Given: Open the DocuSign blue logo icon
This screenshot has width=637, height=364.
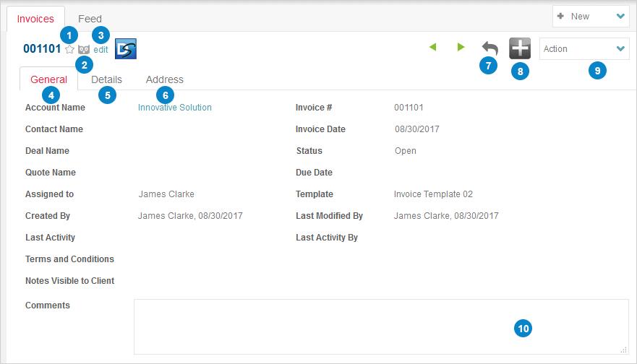Looking at the screenshot, I should (126, 48).
